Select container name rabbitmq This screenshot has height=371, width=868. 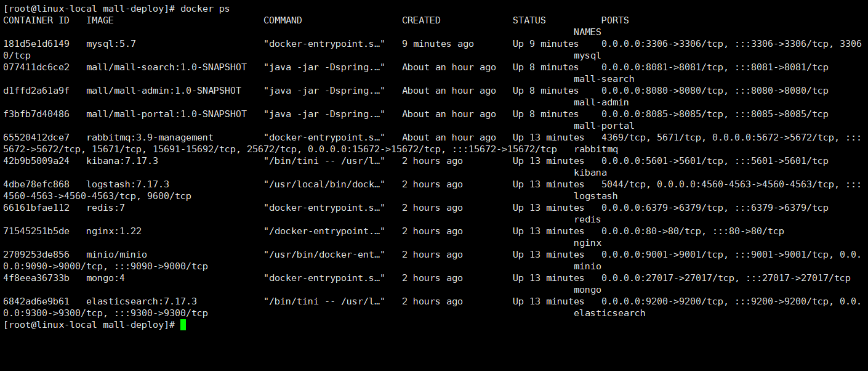596,149
